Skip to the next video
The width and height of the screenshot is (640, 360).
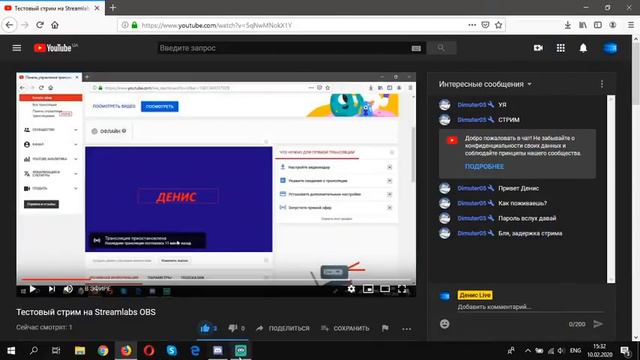click(x=51, y=289)
